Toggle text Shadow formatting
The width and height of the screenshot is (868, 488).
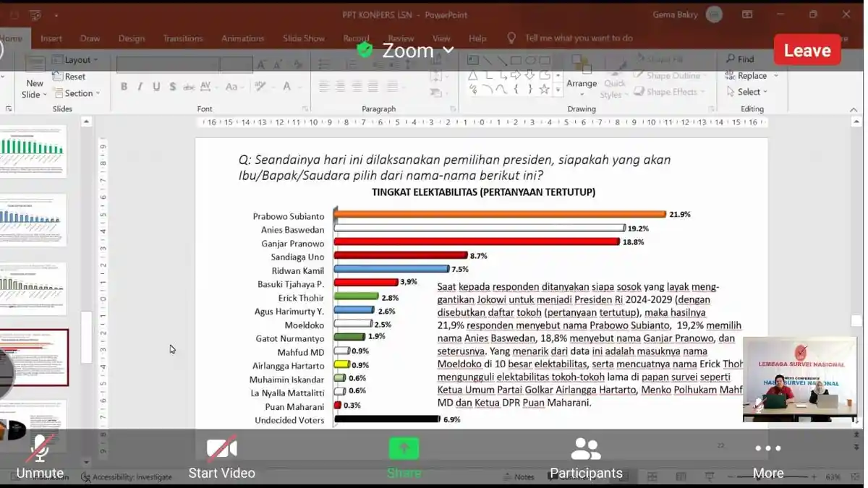click(x=172, y=87)
